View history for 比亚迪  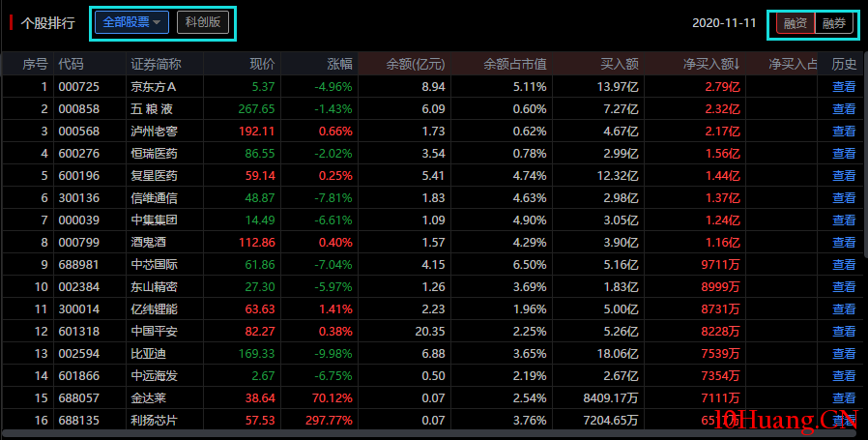pyautogui.click(x=844, y=354)
